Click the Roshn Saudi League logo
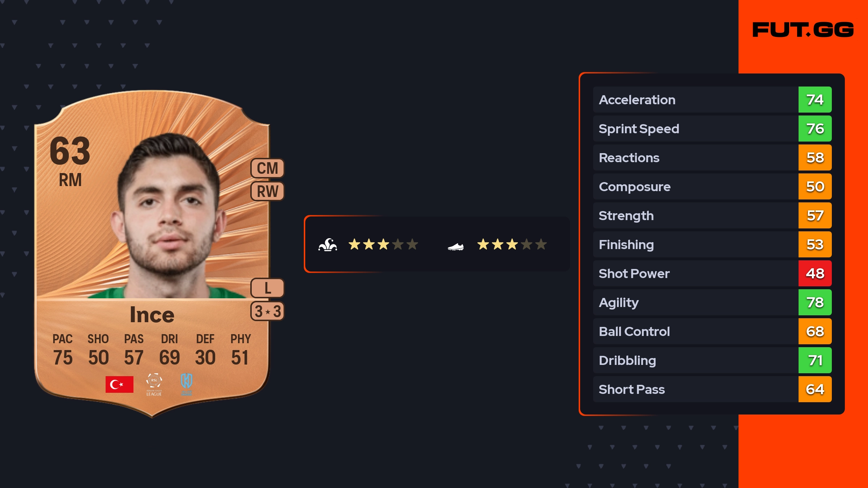 pos(154,384)
